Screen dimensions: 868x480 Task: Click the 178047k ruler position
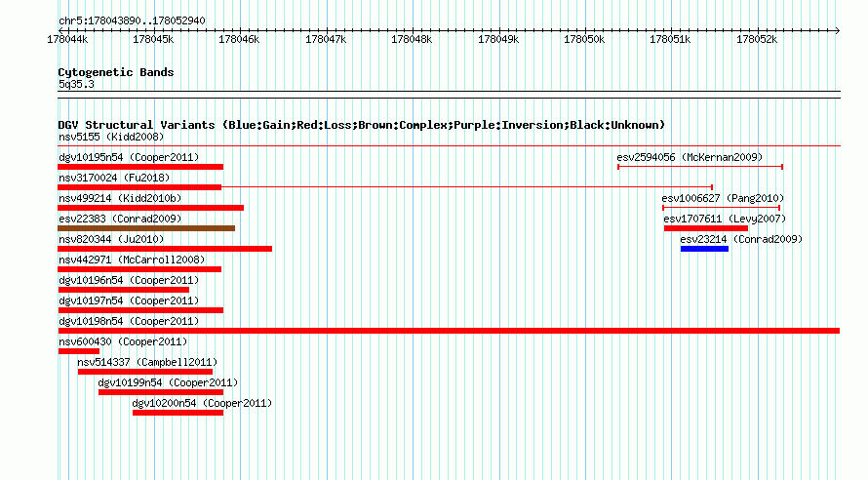[x=326, y=39]
